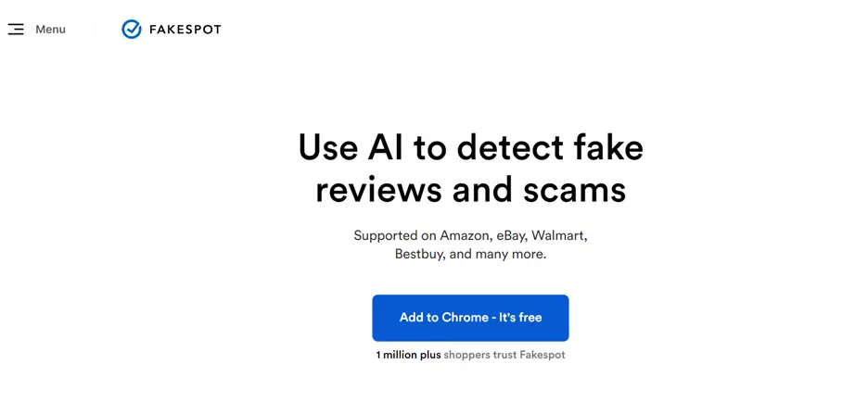Click the "reviews and scams" headline line
The height and width of the screenshot is (402, 868).
point(470,190)
